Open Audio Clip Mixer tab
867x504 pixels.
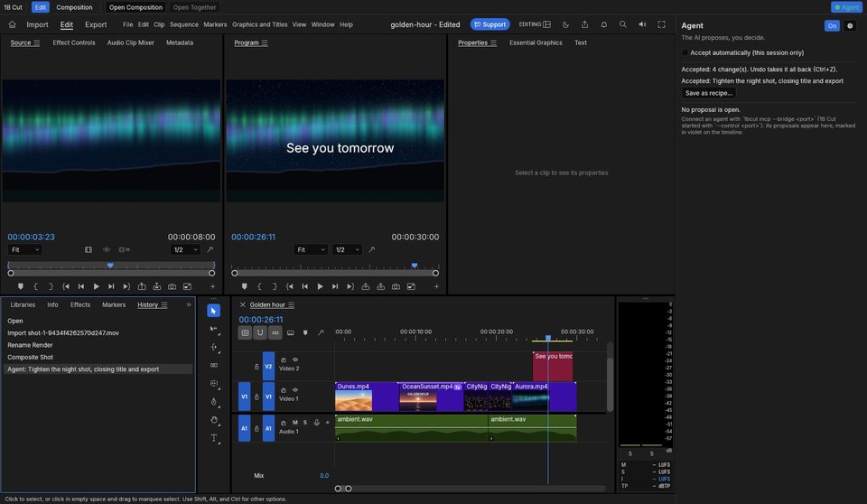pos(130,42)
